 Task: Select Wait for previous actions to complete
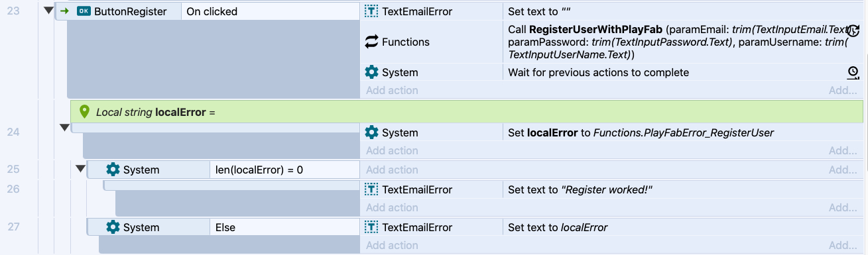(x=683, y=72)
